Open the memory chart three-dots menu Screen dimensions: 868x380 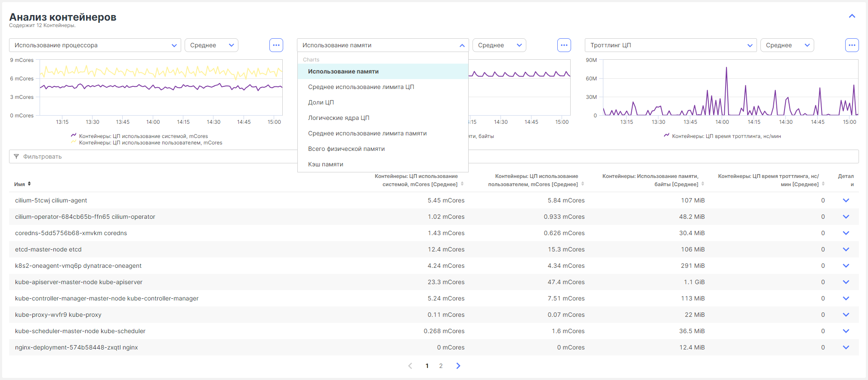point(564,45)
